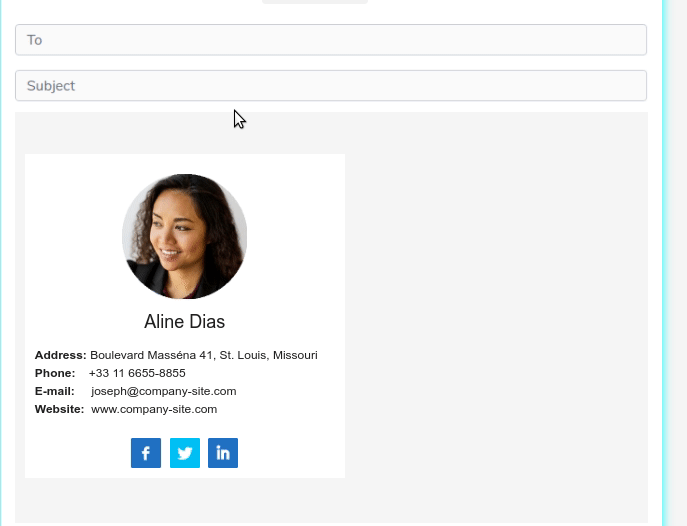Focus the To recipient field

click(331, 40)
